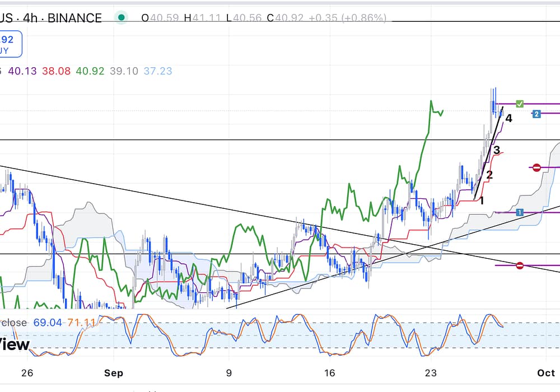Select the blue marker labeled 1
The image size is (560, 392).
pyautogui.click(x=520, y=212)
